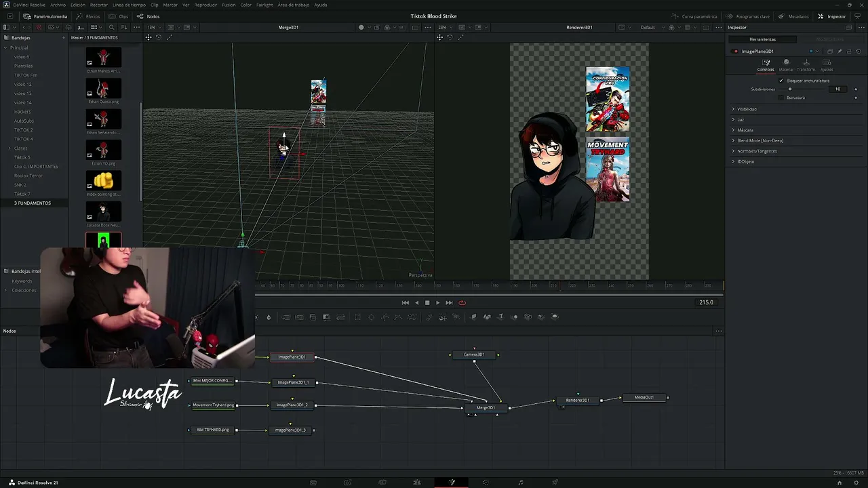Open the Edición menu

pyautogui.click(x=78, y=5)
